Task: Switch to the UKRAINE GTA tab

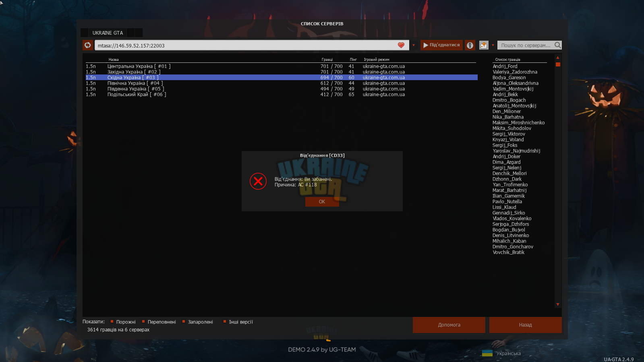Action: (108, 33)
